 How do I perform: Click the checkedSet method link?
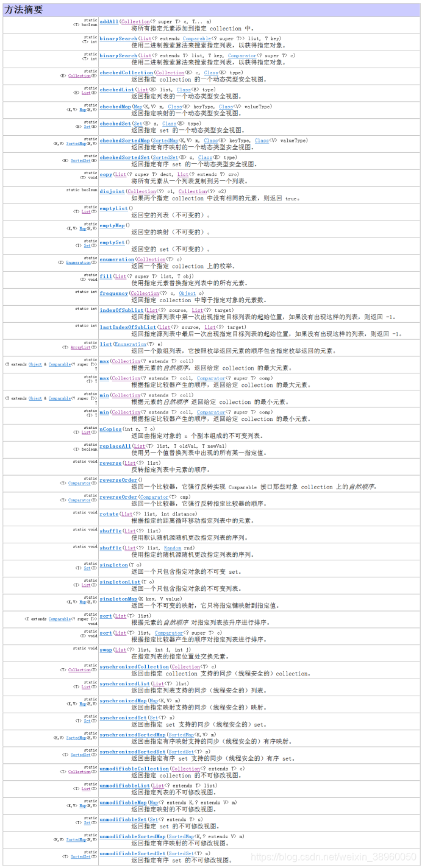[x=115, y=124]
